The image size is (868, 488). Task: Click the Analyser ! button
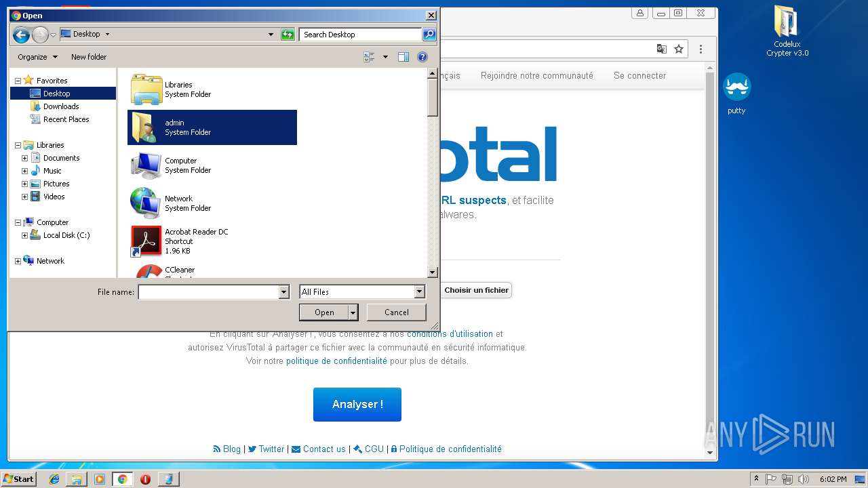point(357,405)
